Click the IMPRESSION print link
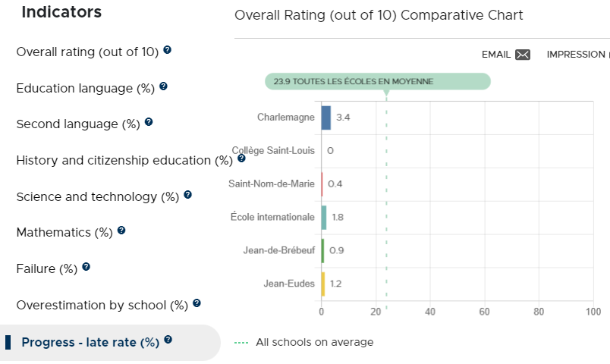The height and width of the screenshot is (364, 610). 577,55
